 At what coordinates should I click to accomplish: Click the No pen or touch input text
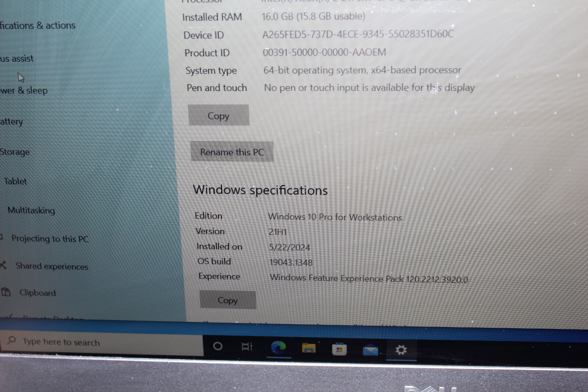(369, 88)
